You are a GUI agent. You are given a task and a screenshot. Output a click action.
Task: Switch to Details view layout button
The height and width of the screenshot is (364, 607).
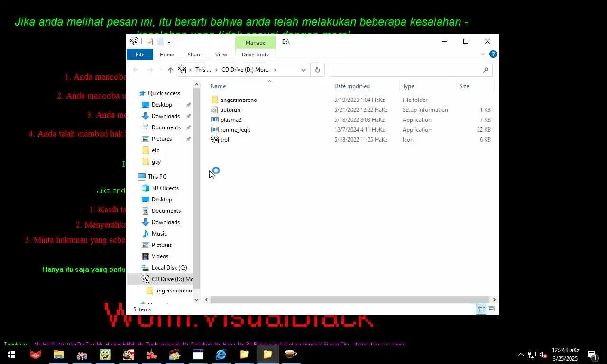(x=481, y=309)
